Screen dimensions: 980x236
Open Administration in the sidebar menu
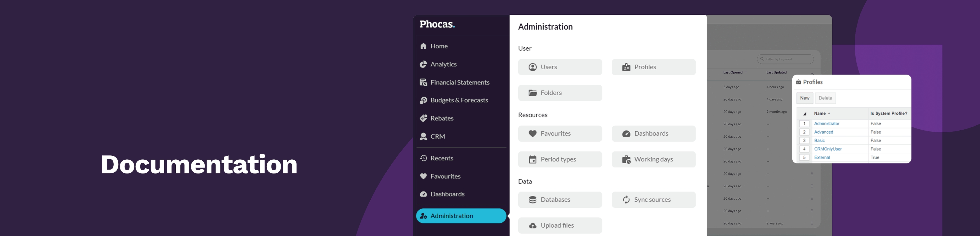click(x=461, y=216)
